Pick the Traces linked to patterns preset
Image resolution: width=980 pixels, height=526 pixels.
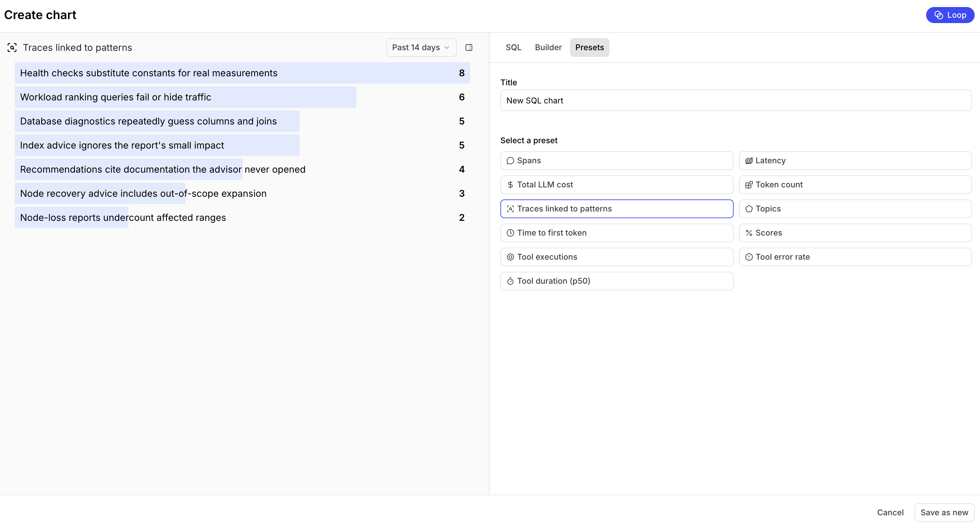point(616,208)
